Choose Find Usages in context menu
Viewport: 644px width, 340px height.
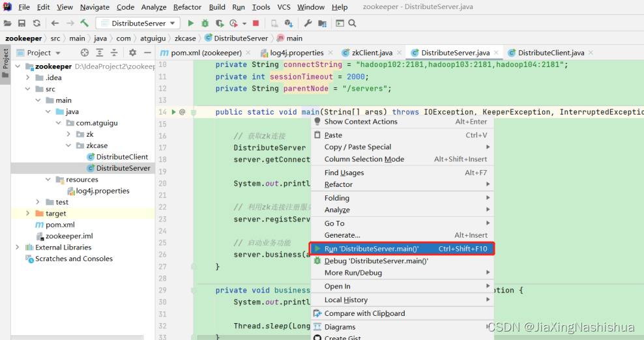click(402, 173)
